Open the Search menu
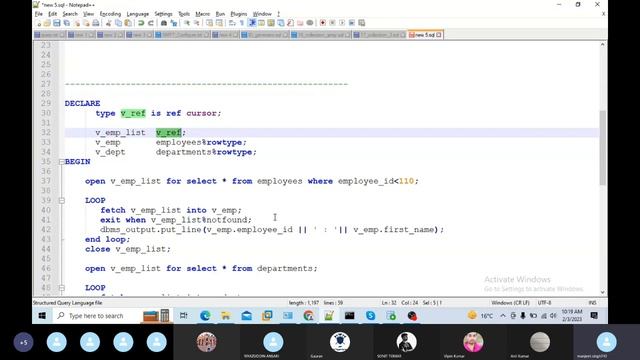 (70, 14)
